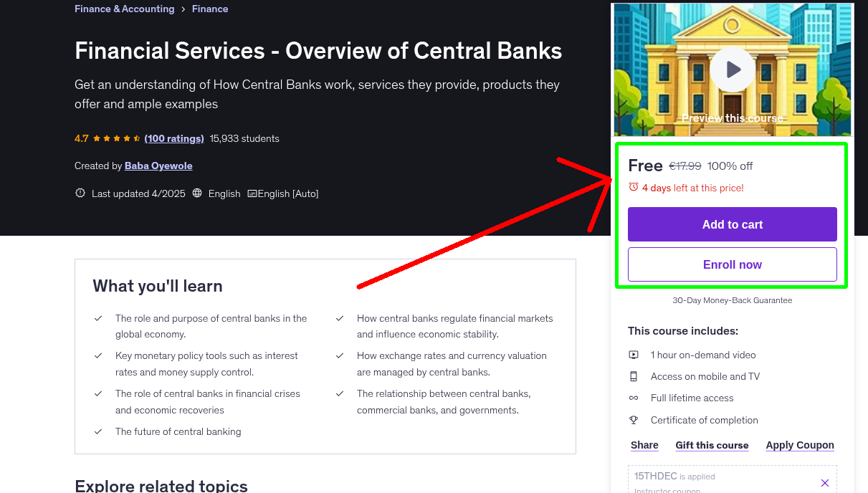868x493 pixels.
Task: Click the play button to preview course
Action: tap(732, 69)
